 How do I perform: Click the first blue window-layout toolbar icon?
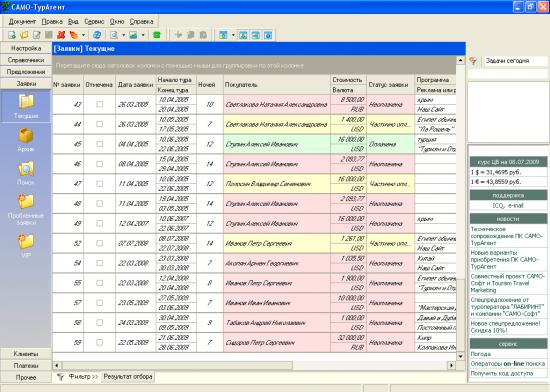pos(223,35)
